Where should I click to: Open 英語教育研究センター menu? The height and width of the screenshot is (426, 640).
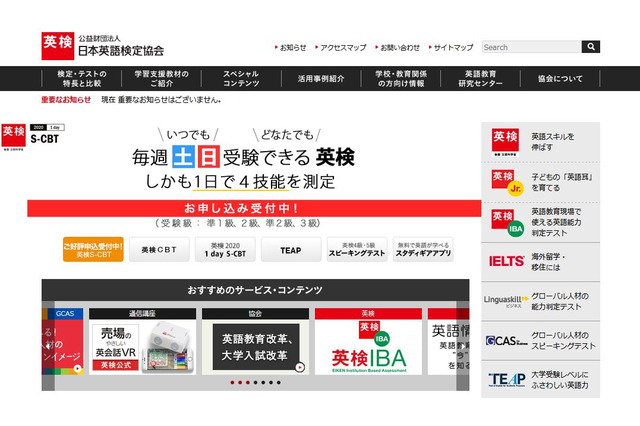coord(480,78)
